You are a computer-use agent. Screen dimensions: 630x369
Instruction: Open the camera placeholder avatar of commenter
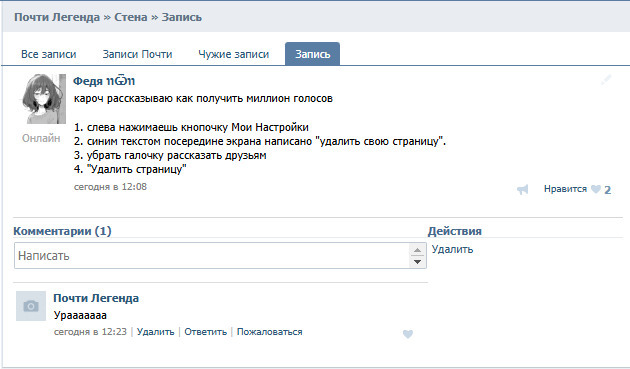(x=31, y=306)
